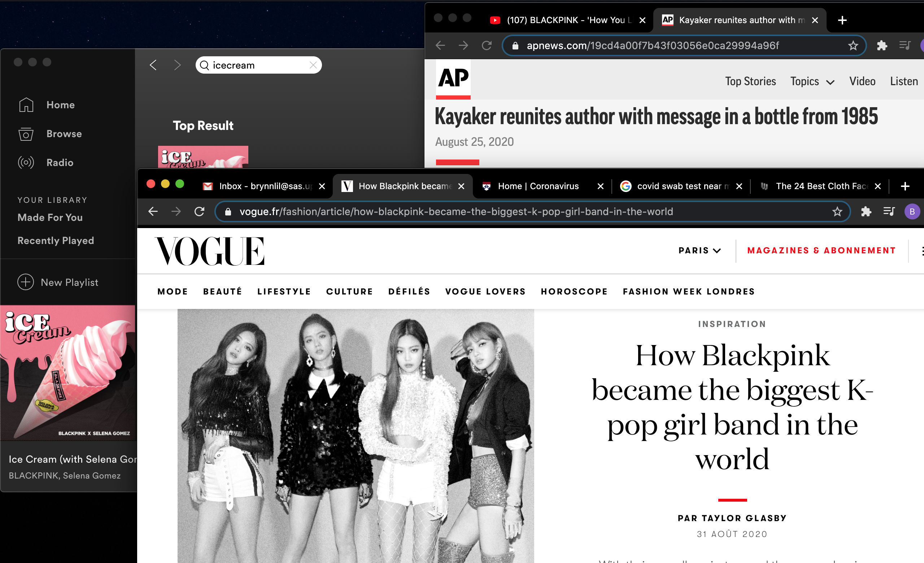Open MAGAZINES & ABONNEMENT link
The width and height of the screenshot is (924, 563).
tap(821, 250)
